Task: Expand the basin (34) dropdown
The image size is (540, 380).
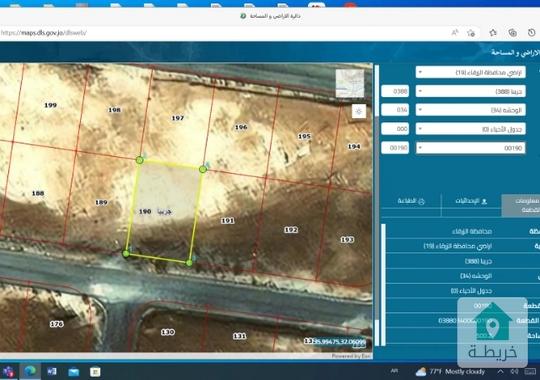Action: click(x=470, y=110)
